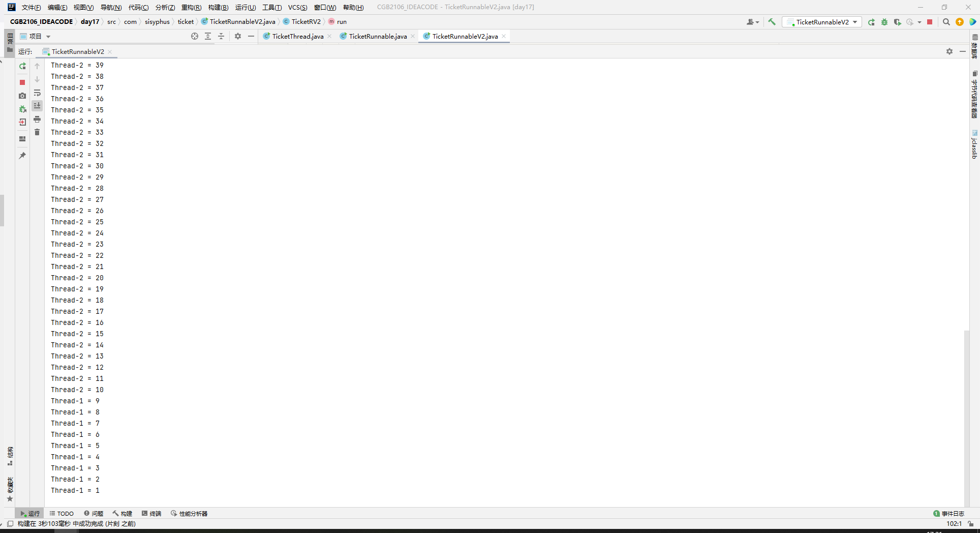Open project view settings gear
Viewport: 980px width, 533px height.
pyautogui.click(x=238, y=36)
